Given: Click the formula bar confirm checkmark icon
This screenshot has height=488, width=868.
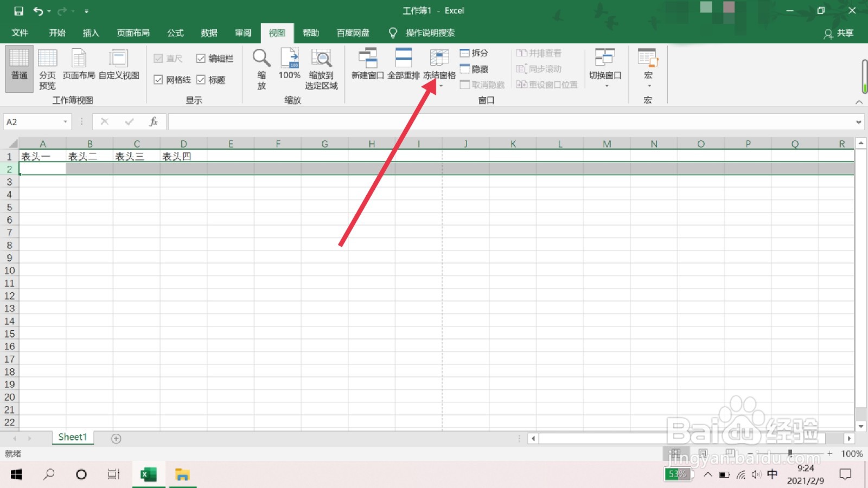Looking at the screenshot, I should point(129,122).
